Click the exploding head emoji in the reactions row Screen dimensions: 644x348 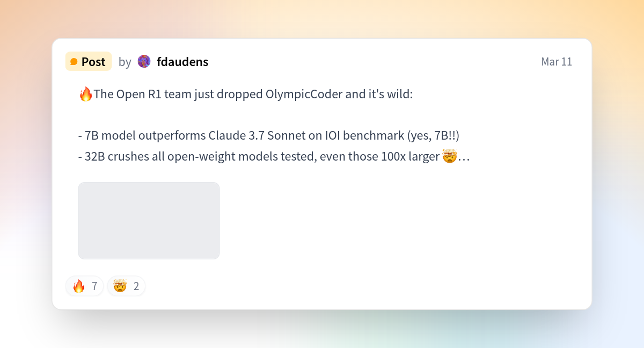click(x=120, y=286)
